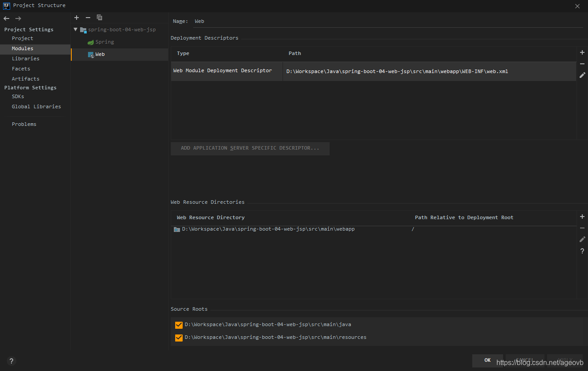
Task: Open the Problems page
Action: (24, 124)
